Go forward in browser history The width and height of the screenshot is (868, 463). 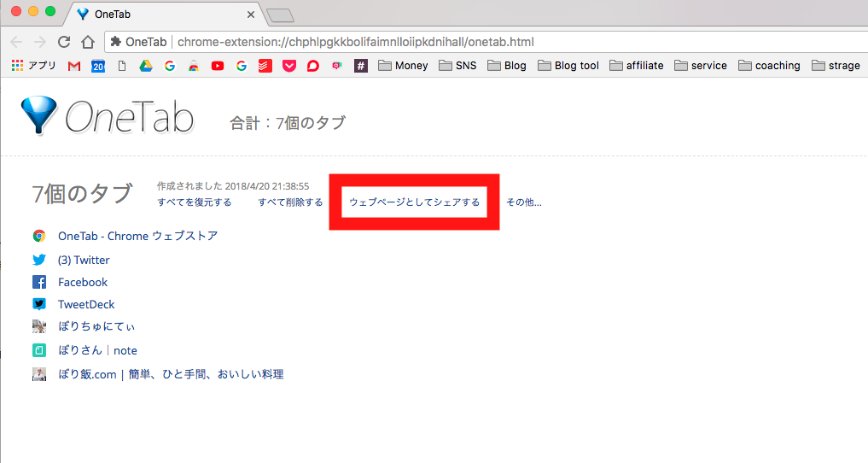tap(40, 42)
